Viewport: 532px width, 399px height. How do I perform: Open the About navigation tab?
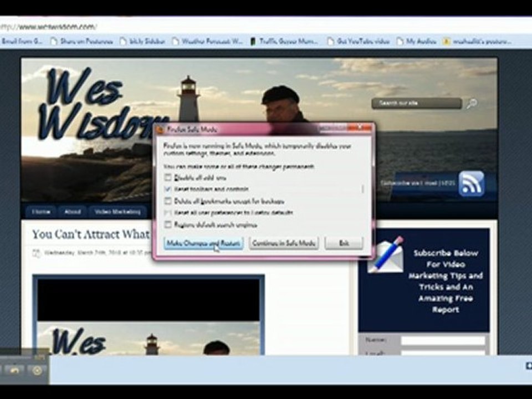[72, 212]
